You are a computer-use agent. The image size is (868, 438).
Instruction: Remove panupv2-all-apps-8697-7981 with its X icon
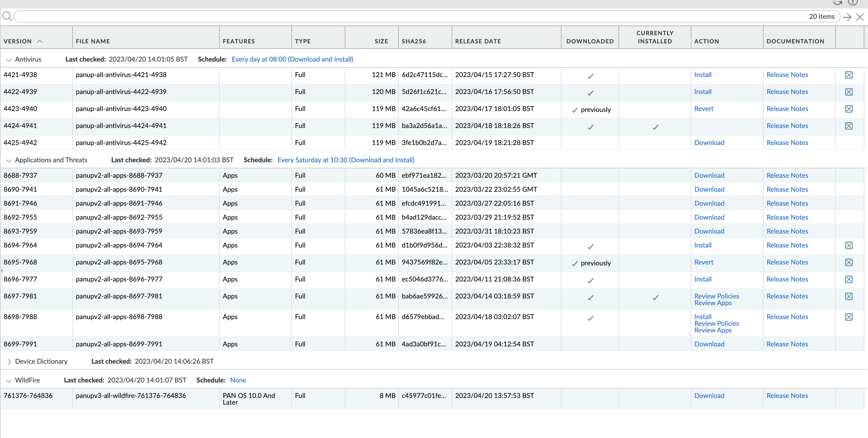[849, 296]
